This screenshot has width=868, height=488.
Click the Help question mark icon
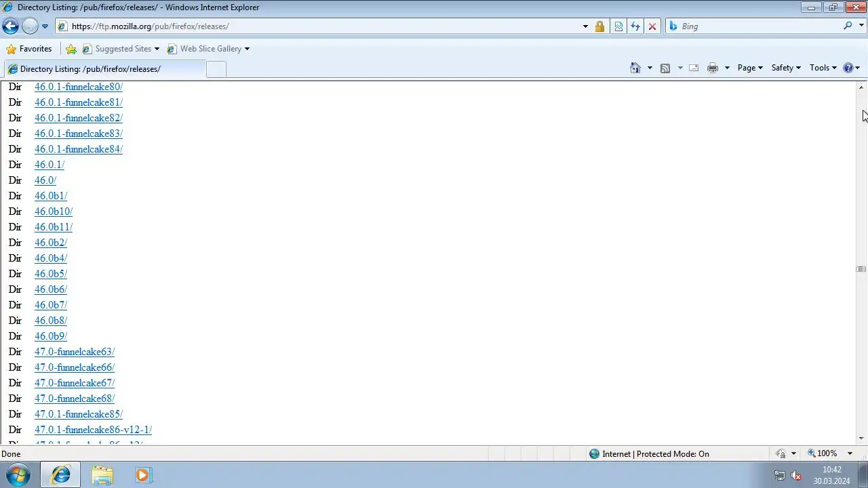(x=848, y=68)
